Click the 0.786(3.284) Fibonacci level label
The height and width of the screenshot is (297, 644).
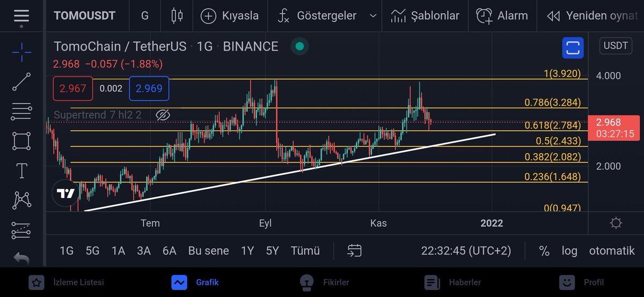point(552,102)
